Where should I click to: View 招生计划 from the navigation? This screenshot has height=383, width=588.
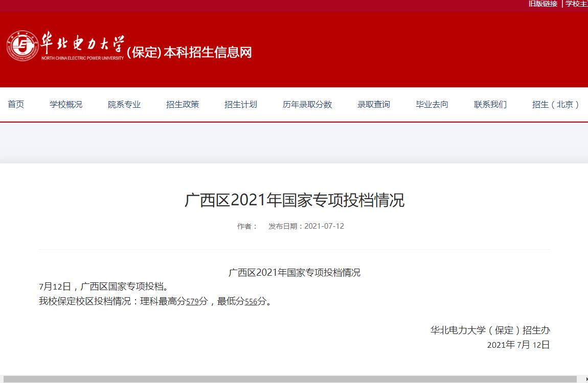click(241, 104)
